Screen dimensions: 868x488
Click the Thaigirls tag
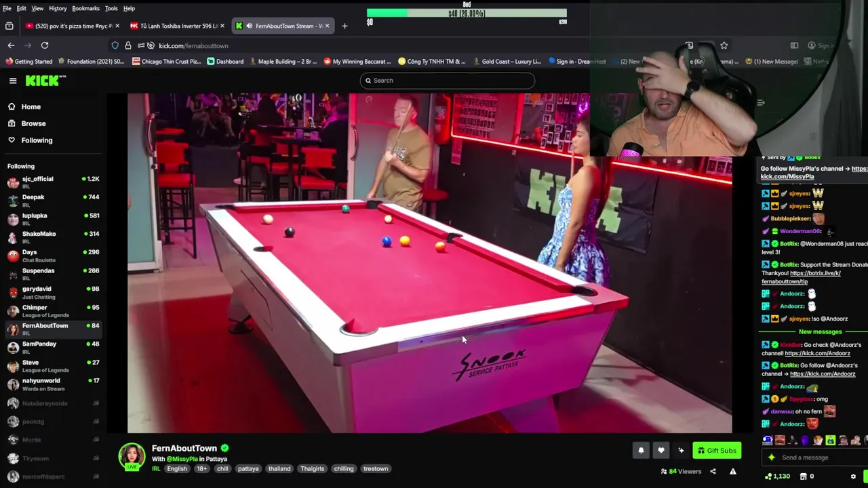(x=312, y=469)
